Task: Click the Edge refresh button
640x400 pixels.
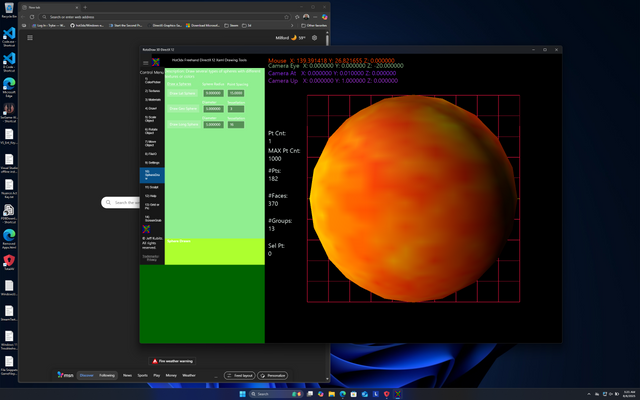Action: point(32,17)
